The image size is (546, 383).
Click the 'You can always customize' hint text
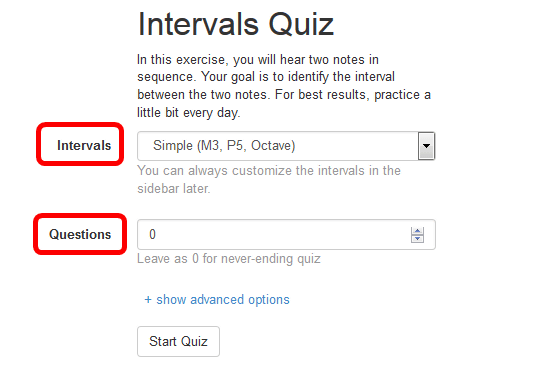pyautogui.click(x=269, y=179)
